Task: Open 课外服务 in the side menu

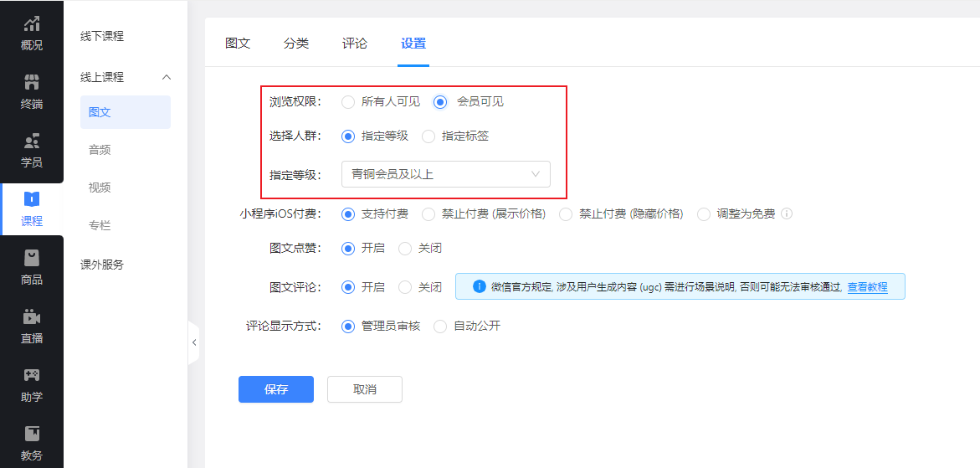Action: pos(102,265)
